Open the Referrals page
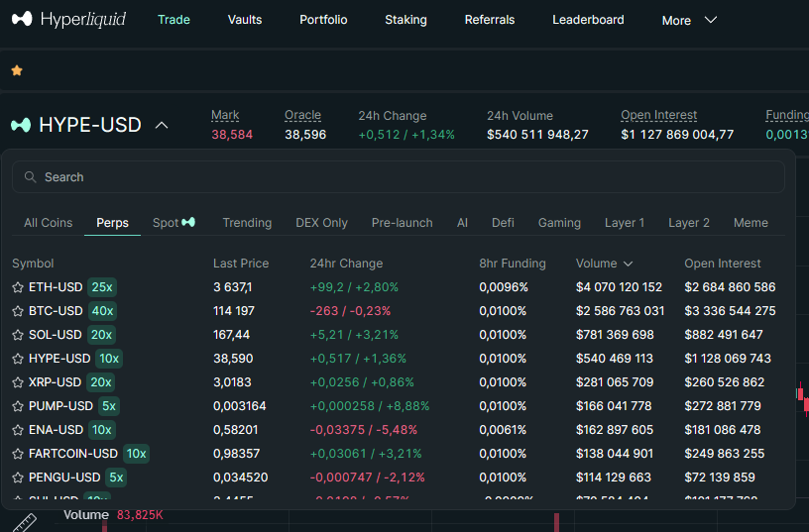 click(490, 20)
